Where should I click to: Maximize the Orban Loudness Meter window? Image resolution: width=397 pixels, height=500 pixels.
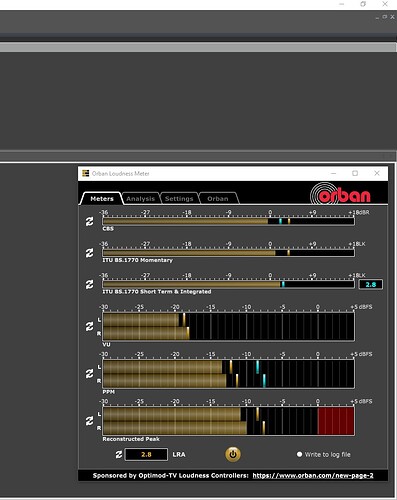coord(355,173)
